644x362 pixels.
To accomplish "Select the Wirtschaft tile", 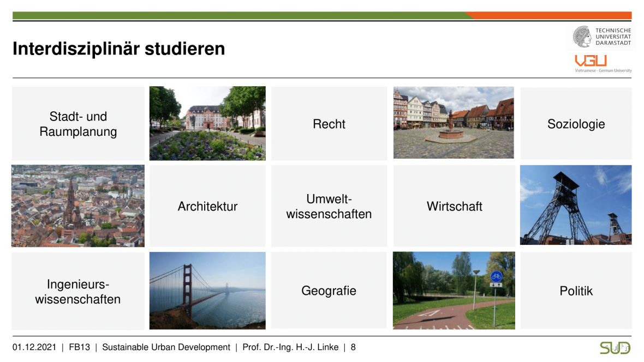I will [x=454, y=206].
